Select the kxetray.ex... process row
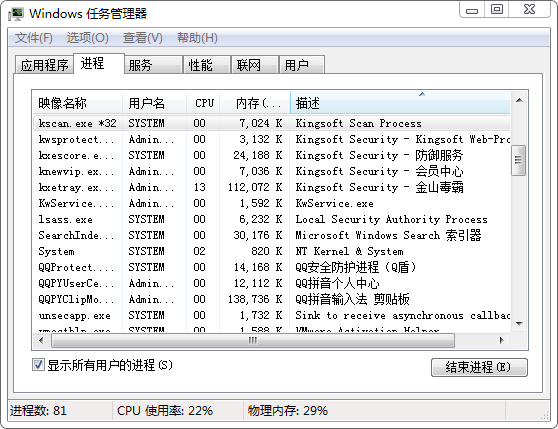This screenshot has height=429, width=558. pyautogui.click(x=272, y=187)
